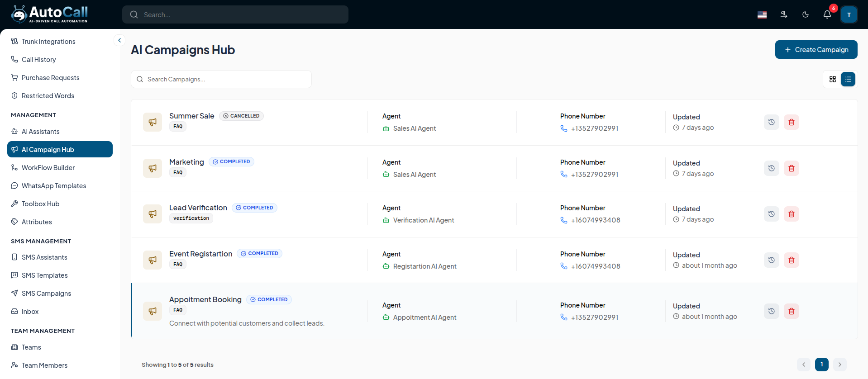Click Registartion AI Agent text
The height and width of the screenshot is (379, 868).
424,266
